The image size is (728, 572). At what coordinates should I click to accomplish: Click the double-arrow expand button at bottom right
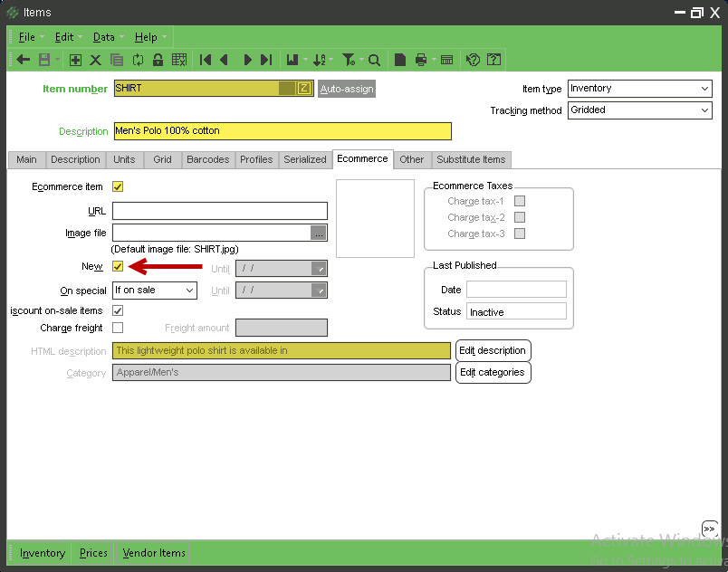coord(709,529)
